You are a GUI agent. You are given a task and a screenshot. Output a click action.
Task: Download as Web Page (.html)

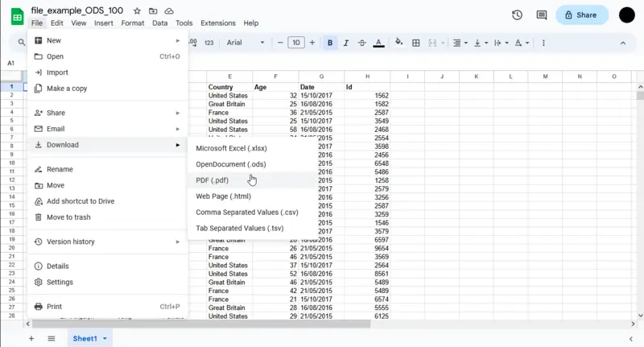(x=252, y=196)
